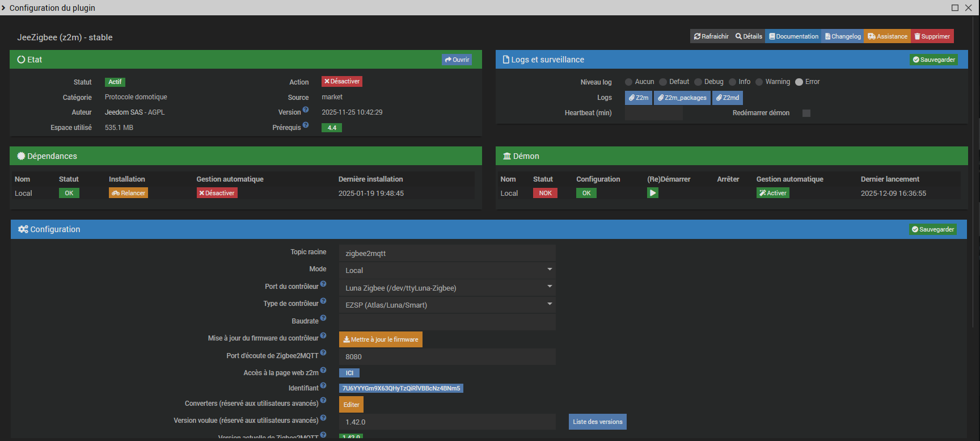Open the Z2m log

click(639, 98)
